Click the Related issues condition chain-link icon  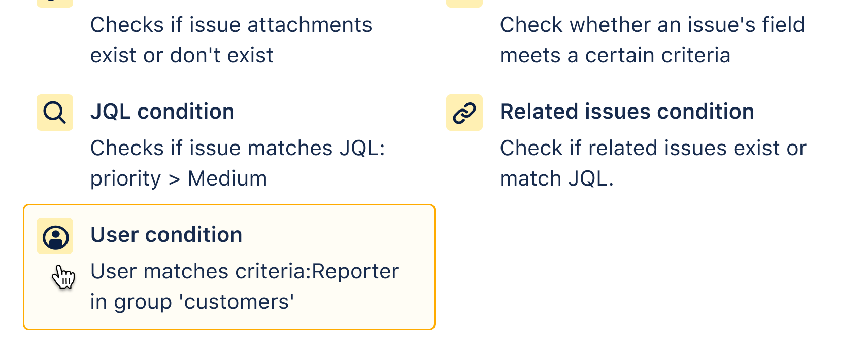[464, 113]
